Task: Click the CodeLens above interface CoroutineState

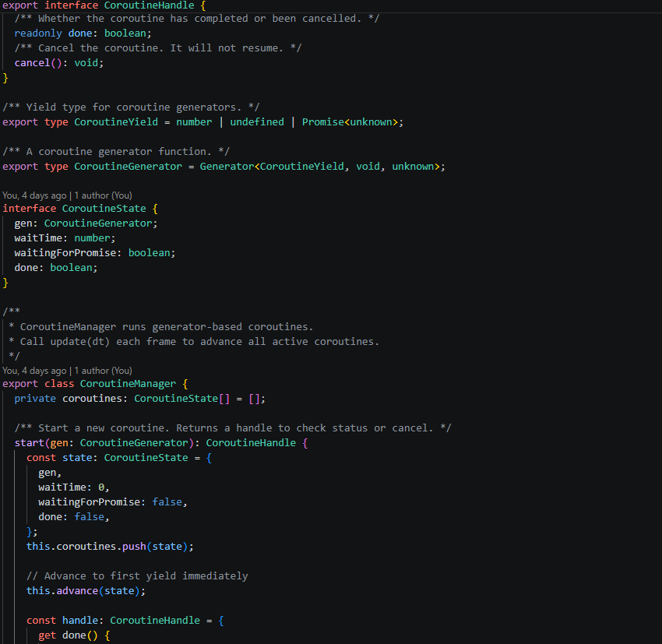Action: [67, 195]
